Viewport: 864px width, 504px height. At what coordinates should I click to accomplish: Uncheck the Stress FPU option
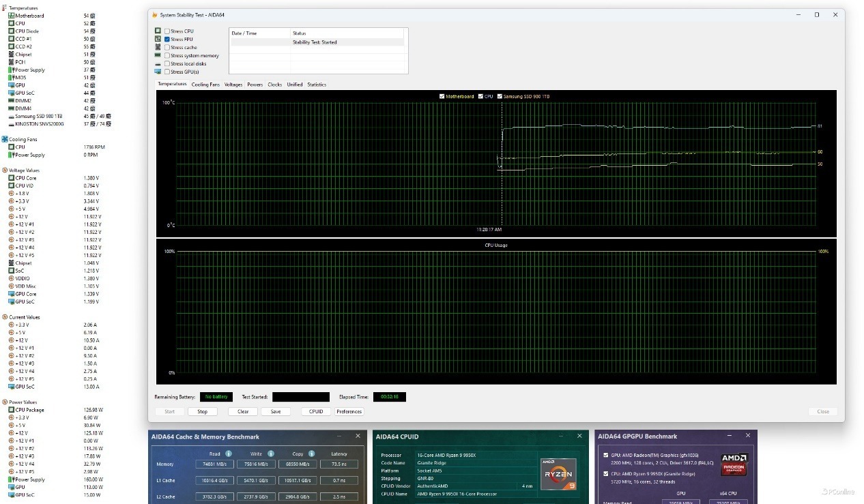click(167, 40)
